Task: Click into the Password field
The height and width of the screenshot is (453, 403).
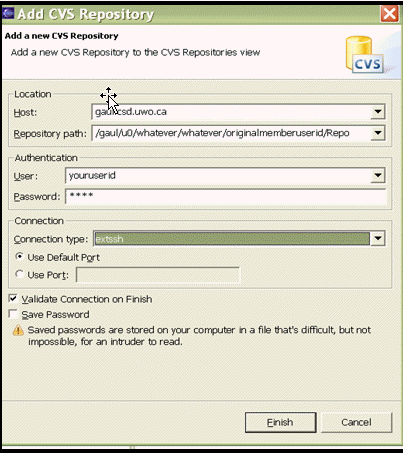Action: click(x=226, y=196)
